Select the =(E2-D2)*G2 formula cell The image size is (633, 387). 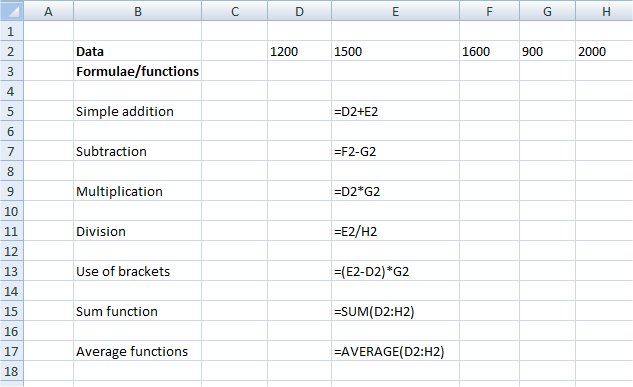396,271
